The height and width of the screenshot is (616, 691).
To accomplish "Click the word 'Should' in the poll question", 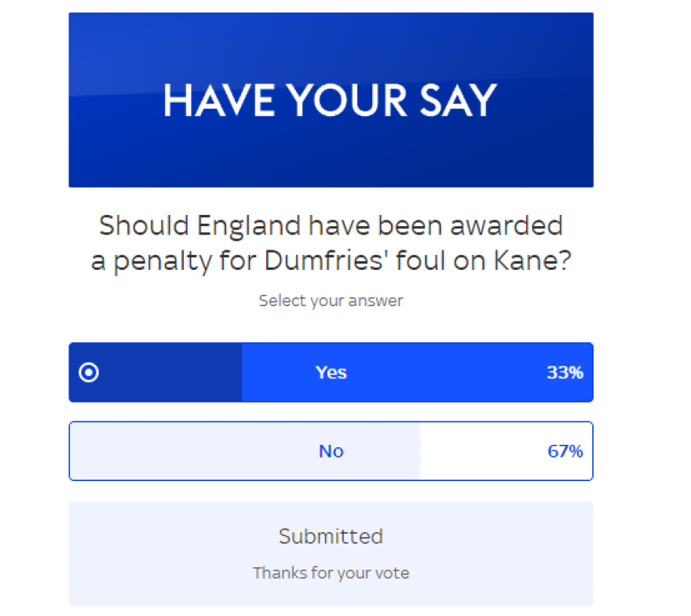I will [x=144, y=226].
